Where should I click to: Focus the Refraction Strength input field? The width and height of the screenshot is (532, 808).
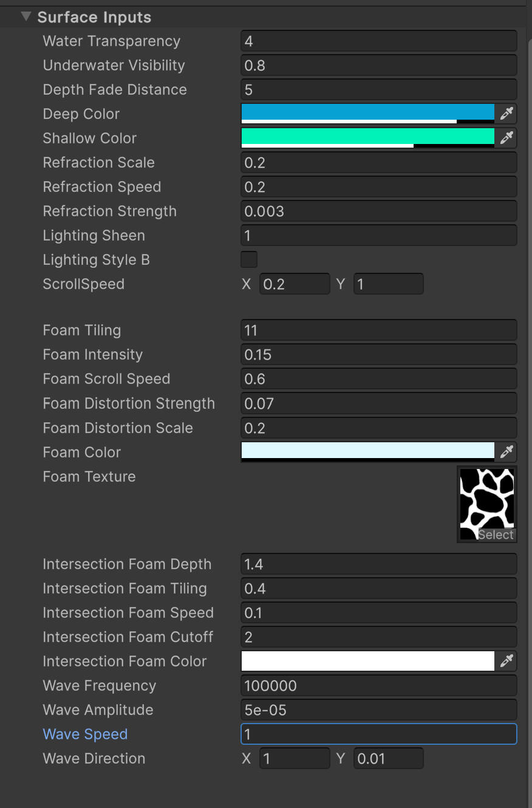(x=378, y=211)
